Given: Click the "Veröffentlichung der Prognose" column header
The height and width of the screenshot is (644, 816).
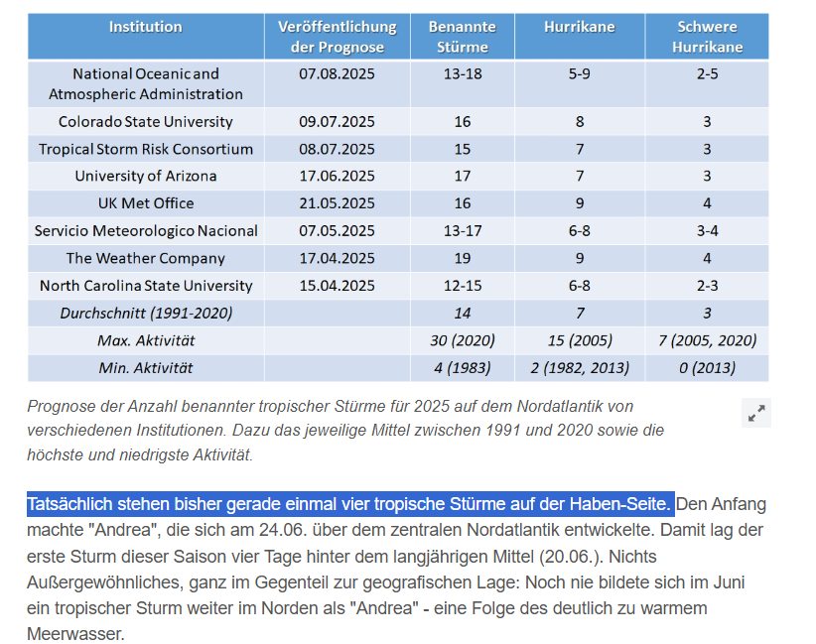Looking at the screenshot, I should tap(337, 37).
